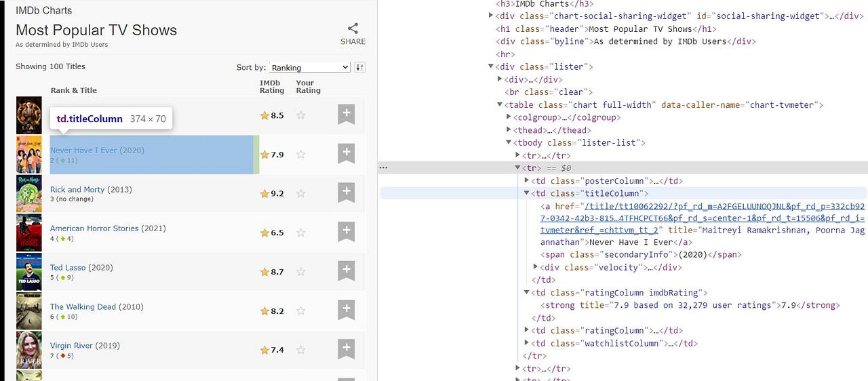Collapse the selected tr == $0 node
Viewport: 868px width, 381px height.
tap(518, 167)
